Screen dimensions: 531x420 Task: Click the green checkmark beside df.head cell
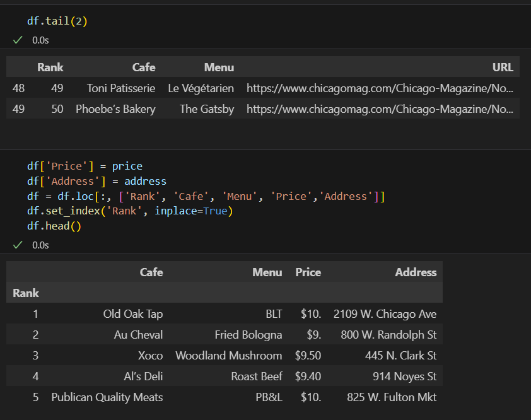click(x=18, y=245)
